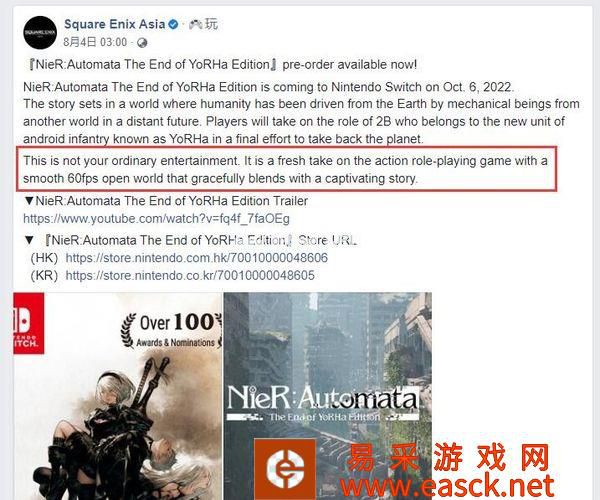Open the Korea Nintendo store link
This screenshot has height=500, width=600.
point(190,275)
